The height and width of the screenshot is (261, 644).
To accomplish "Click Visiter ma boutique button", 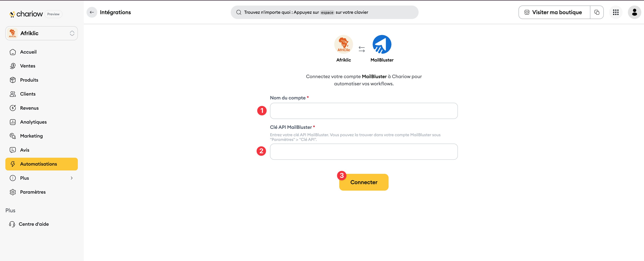I will [x=554, y=12].
